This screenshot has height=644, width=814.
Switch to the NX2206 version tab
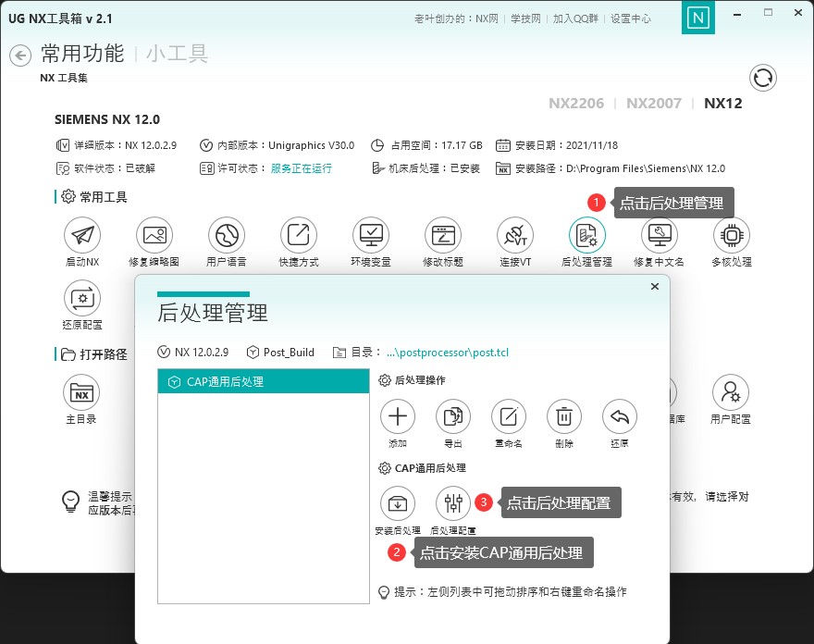[576, 104]
